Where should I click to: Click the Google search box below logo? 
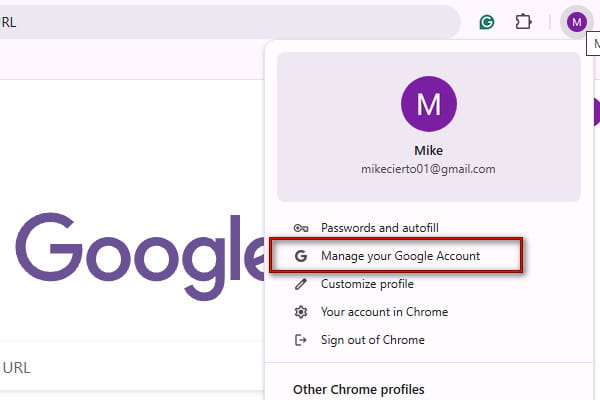click(x=132, y=367)
